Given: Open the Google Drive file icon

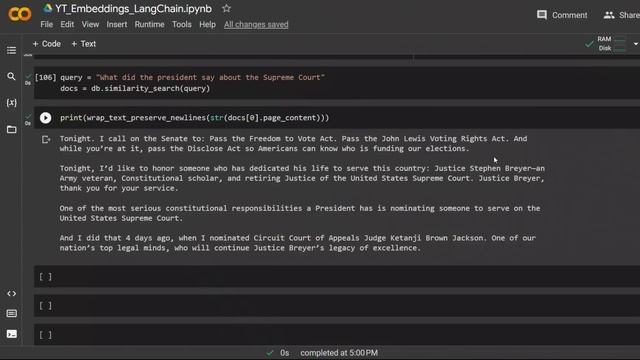Looking at the screenshot, I should [x=48, y=8].
